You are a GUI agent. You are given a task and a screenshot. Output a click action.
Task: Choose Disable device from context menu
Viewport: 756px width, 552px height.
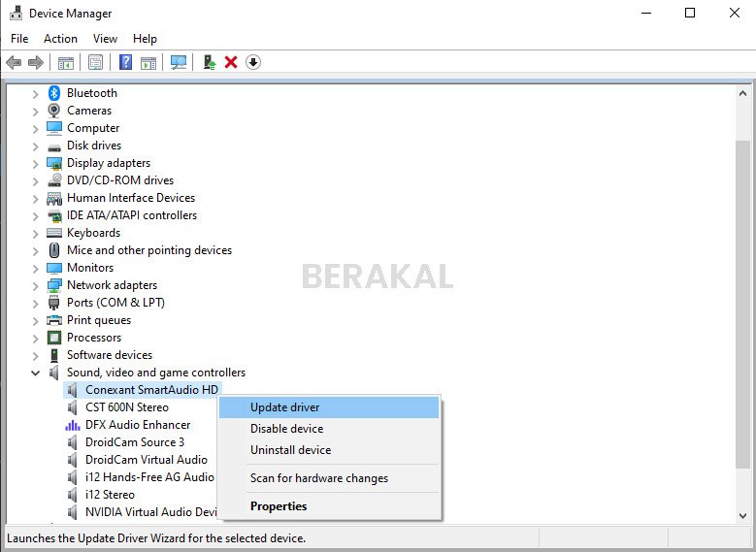coord(329,429)
